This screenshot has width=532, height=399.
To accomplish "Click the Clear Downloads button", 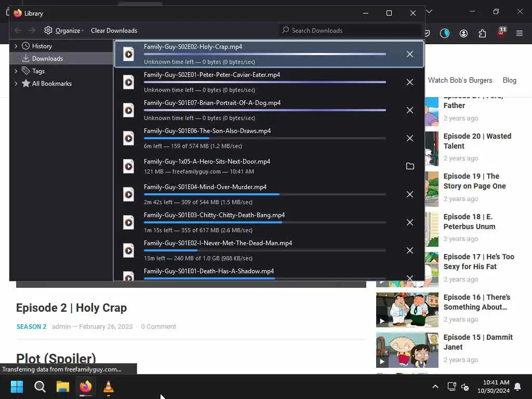I will click(114, 31).
